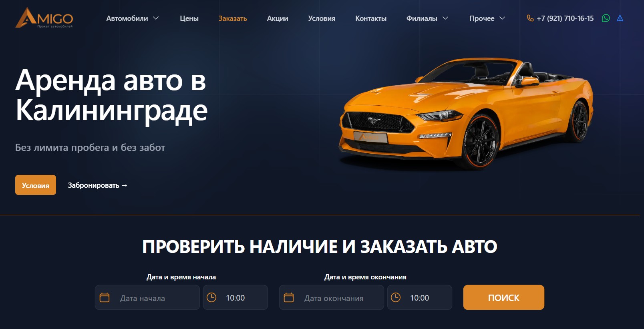Open the Контакты menu item

(371, 18)
